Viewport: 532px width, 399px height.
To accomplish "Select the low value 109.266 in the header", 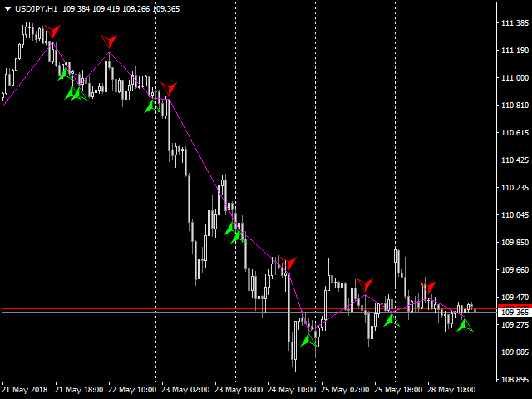I will (x=136, y=9).
